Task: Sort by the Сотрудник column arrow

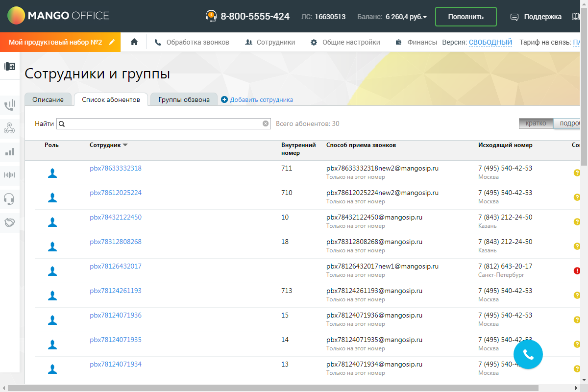Action: (x=125, y=145)
